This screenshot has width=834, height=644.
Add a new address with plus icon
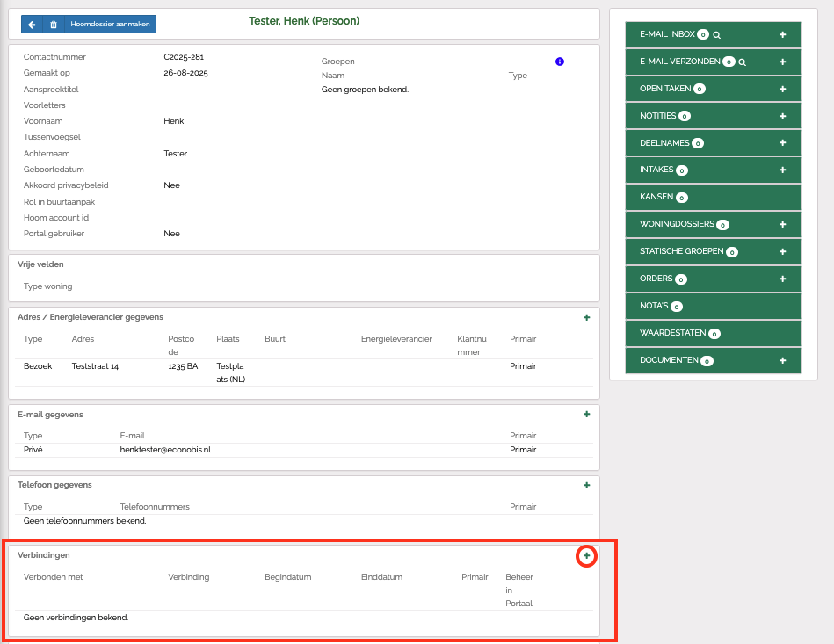pos(586,318)
